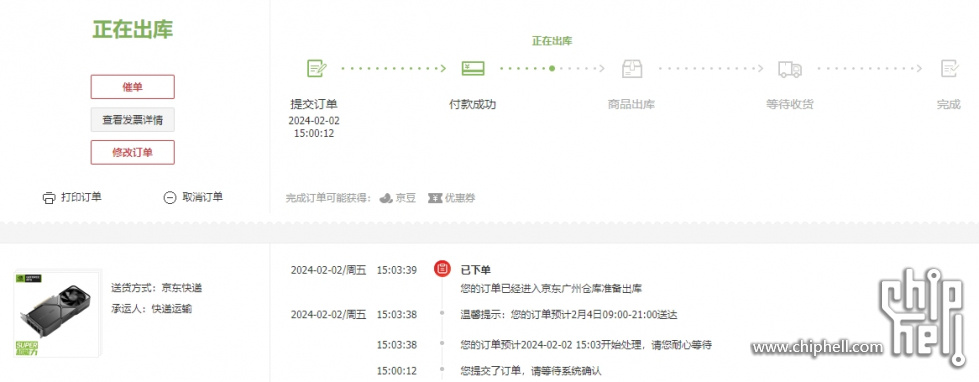Click the text 您提交了订单，请等待系统确认
The image size is (979, 382).
tap(531, 371)
